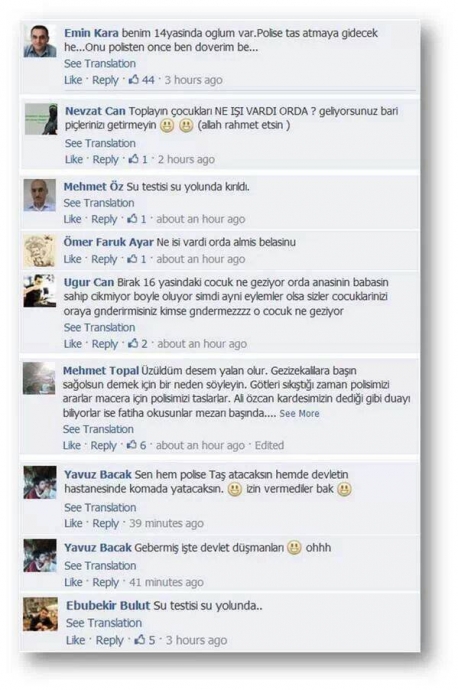Click Ebubekir Bulut's profile photo
Viewport: 458px width, 690px height.
[x=40, y=614]
